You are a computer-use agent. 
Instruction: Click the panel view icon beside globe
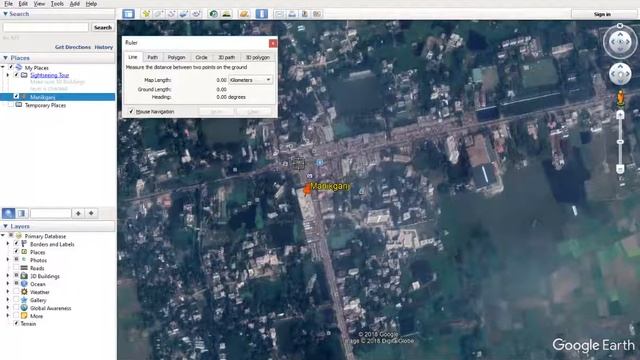(x=22, y=213)
